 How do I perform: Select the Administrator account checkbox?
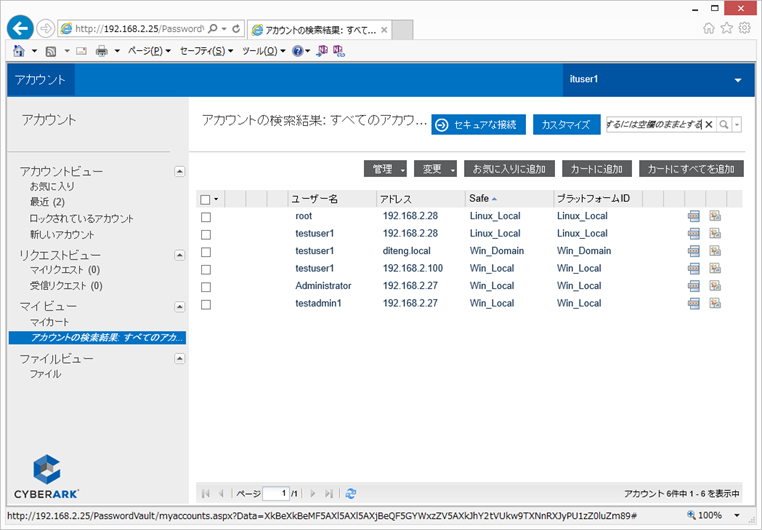[x=206, y=286]
